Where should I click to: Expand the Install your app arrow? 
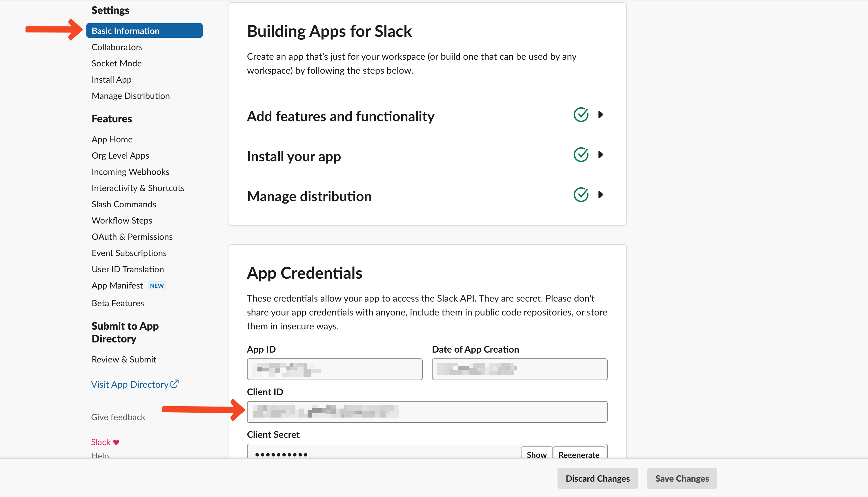601,155
